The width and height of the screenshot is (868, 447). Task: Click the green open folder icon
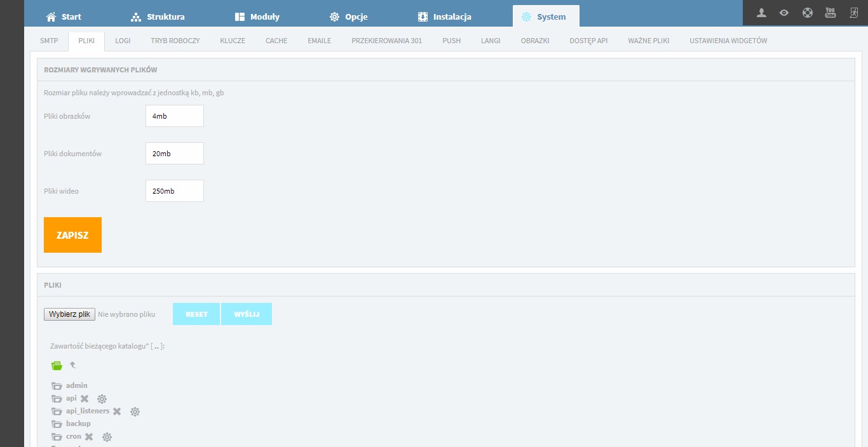pos(57,365)
